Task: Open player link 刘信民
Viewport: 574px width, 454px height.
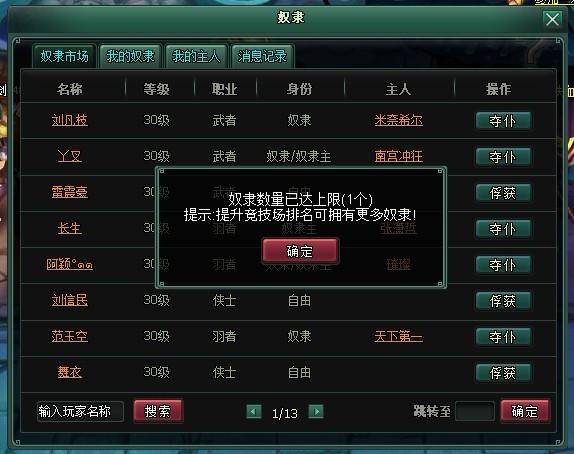Action: (70, 301)
